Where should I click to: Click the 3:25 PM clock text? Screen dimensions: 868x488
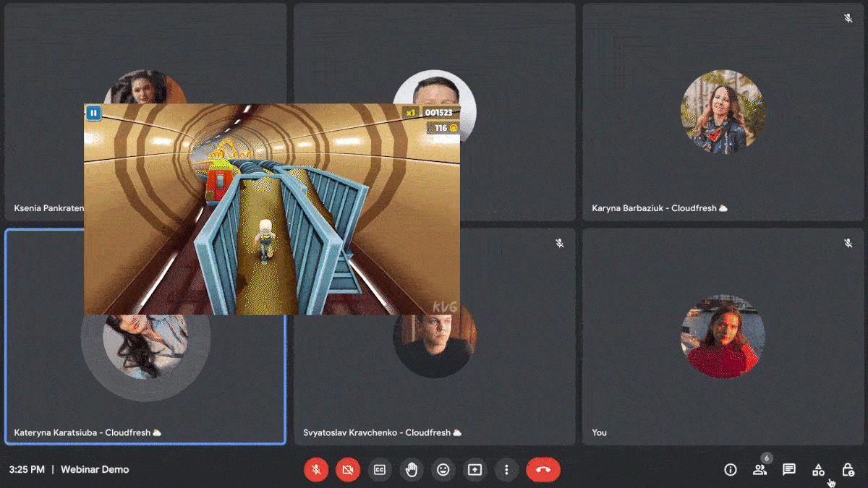(x=27, y=469)
